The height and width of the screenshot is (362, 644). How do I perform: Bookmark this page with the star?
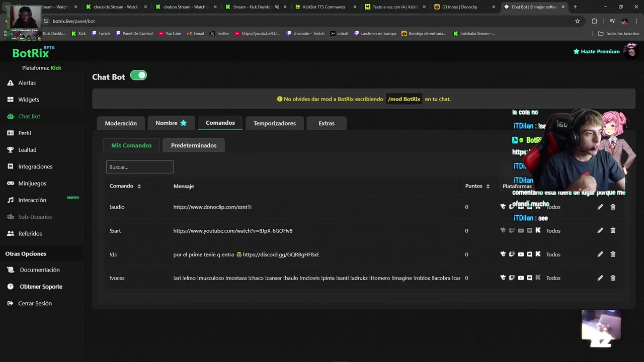(578, 21)
